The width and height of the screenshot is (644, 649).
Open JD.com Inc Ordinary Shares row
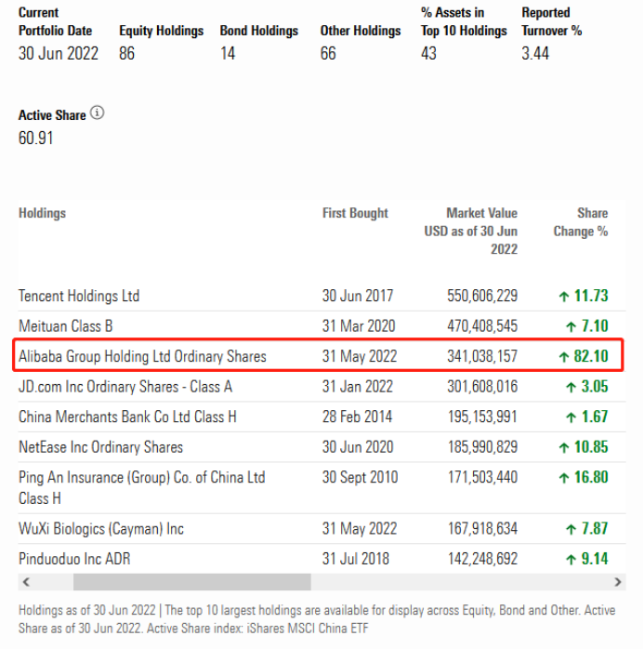125,387
